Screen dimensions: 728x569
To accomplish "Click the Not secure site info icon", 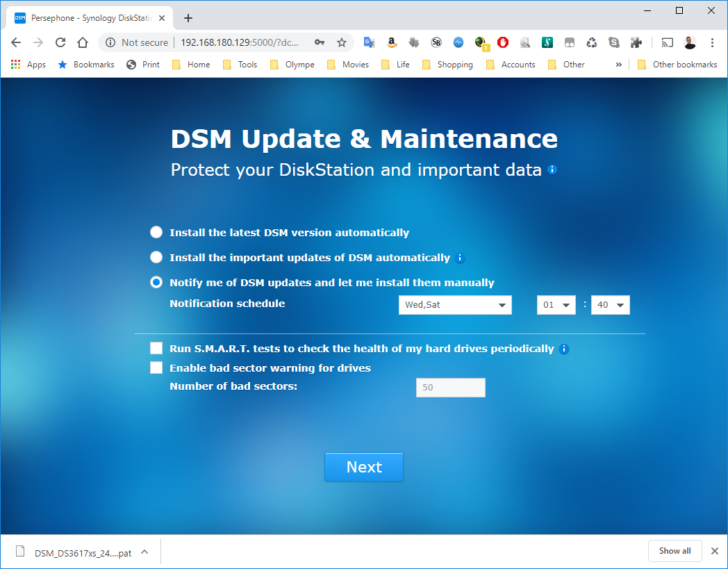I will tap(110, 43).
